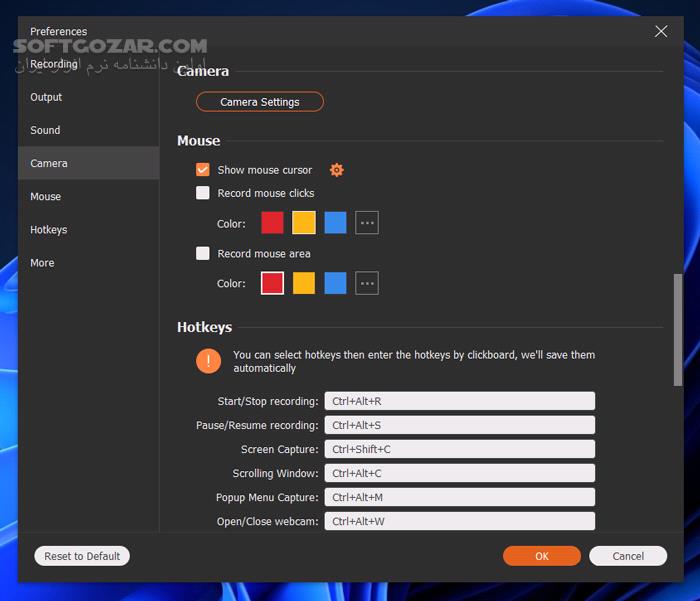Select the More sidebar item
This screenshot has height=601, width=700.
(42, 263)
